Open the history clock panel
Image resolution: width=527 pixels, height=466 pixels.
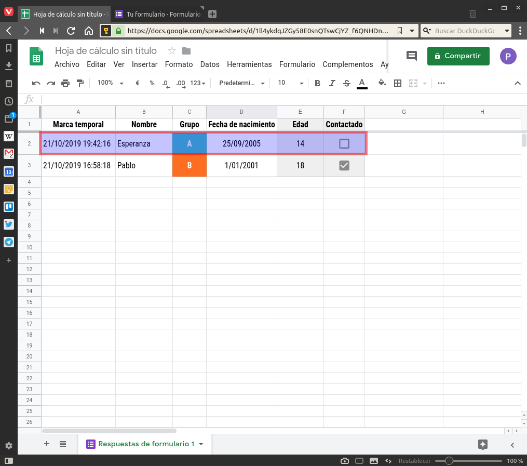(x=9, y=101)
